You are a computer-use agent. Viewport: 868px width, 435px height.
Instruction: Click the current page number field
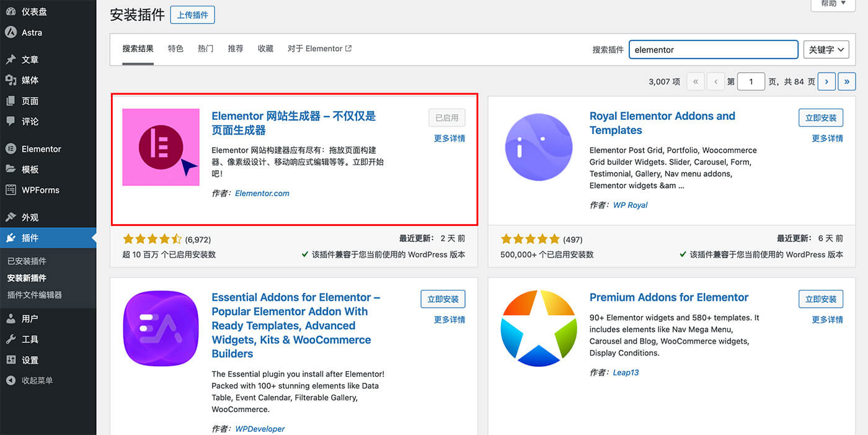(751, 81)
